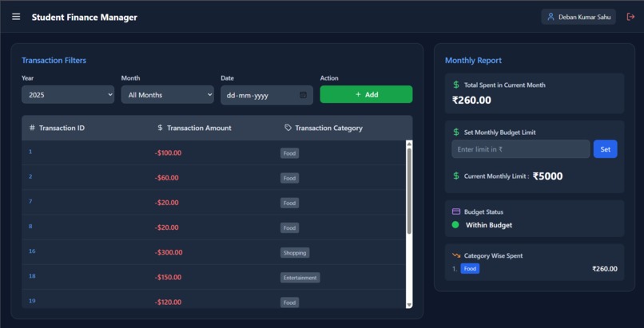Select transaction ID 7
Viewport: 644px width, 328px height.
tap(30, 201)
